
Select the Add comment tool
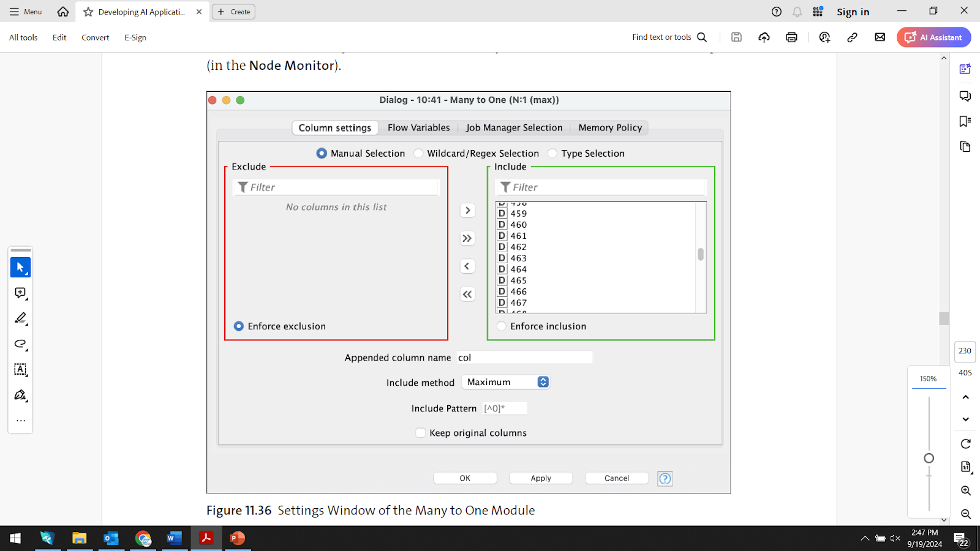(x=20, y=293)
